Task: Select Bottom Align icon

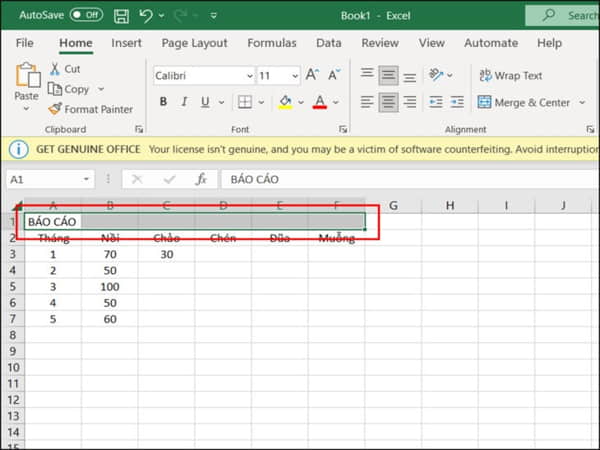Action: click(x=410, y=76)
